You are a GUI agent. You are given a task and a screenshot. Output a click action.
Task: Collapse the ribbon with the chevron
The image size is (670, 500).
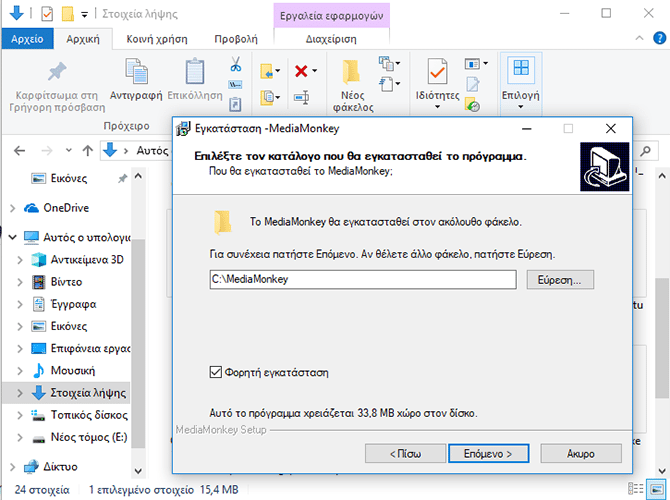639,38
